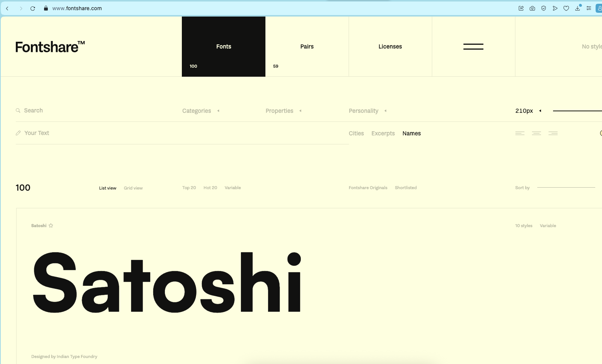
Task: Click the browser address bar URL
Action: click(77, 8)
